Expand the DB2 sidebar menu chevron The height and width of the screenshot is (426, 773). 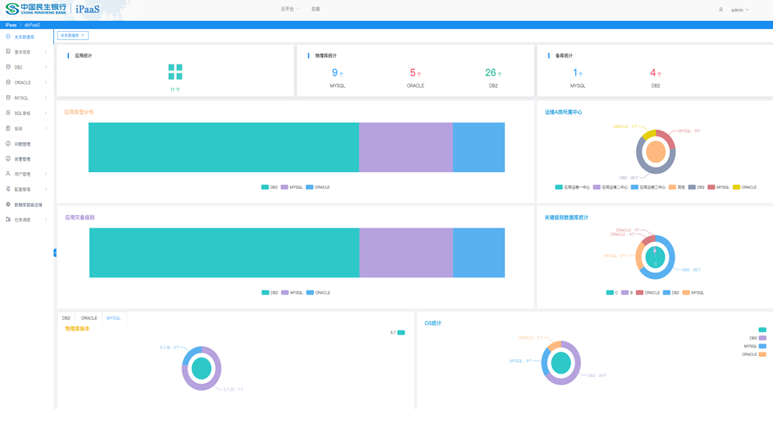[x=46, y=67]
